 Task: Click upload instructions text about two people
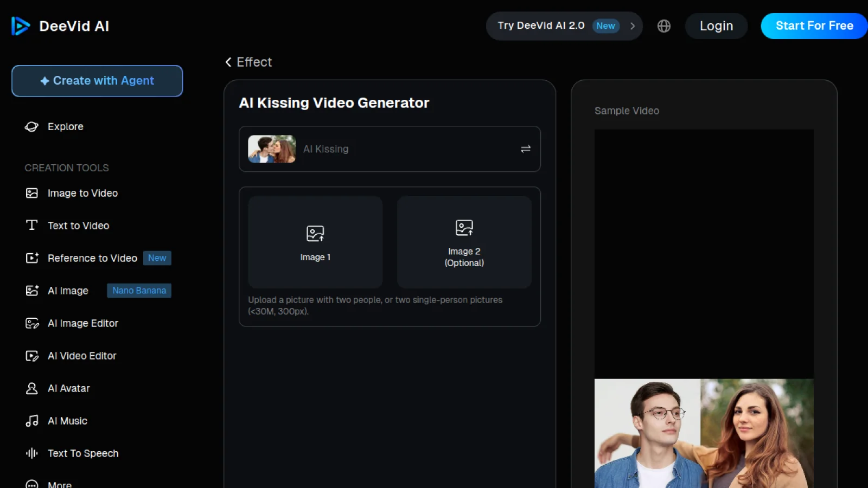pyautogui.click(x=375, y=305)
